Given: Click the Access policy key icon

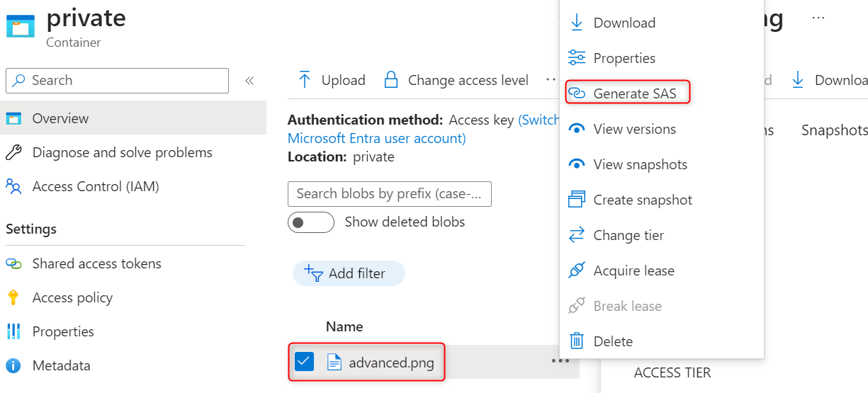Looking at the screenshot, I should coord(13,297).
